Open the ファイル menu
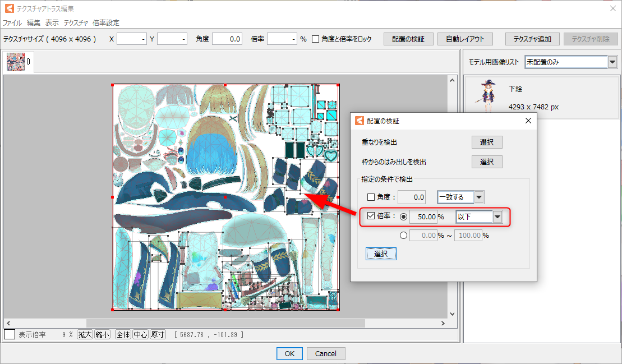This screenshot has height=364, width=622. (12, 22)
